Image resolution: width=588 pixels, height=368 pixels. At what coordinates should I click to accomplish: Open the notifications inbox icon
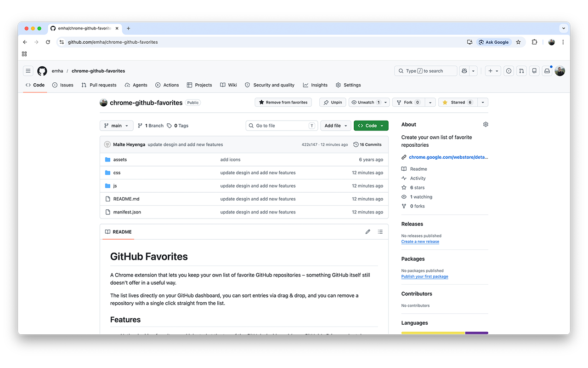[x=547, y=71]
